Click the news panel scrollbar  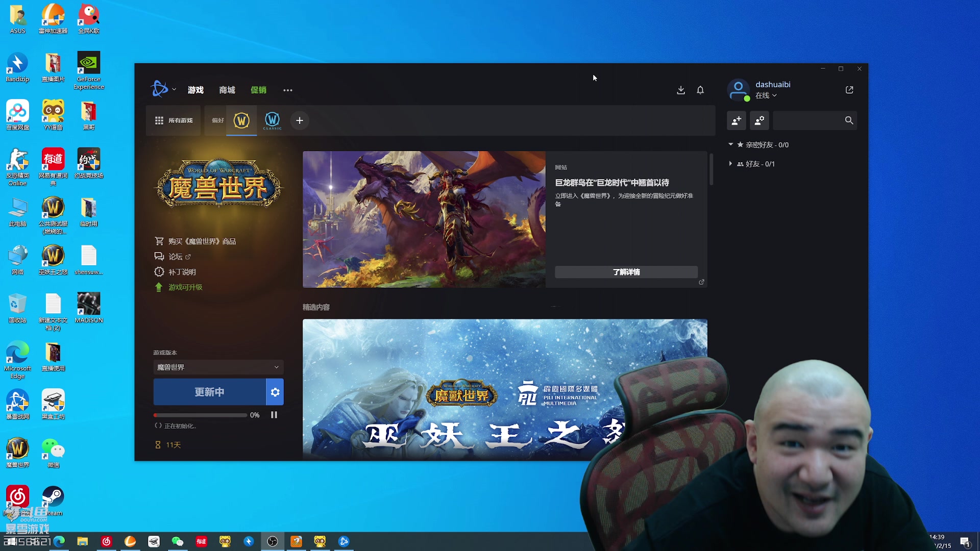[x=711, y=169]
